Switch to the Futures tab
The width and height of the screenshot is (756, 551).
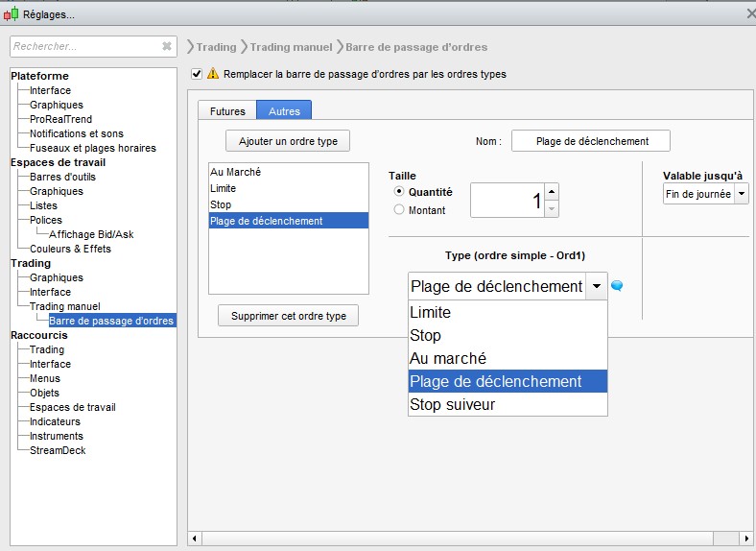click(227, 111)
